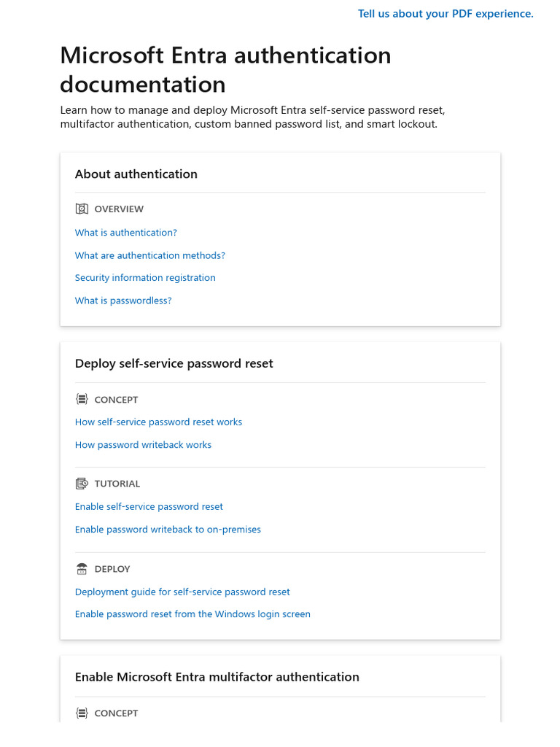Open 'Enable password reset from Windows login screen'
The image size is (560, 747).
tap(192, 614)
